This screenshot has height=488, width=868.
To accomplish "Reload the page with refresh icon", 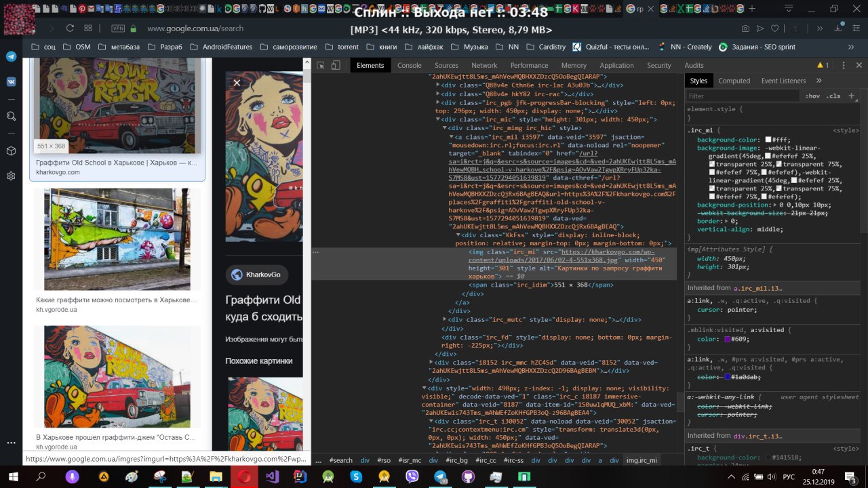I will coord(70,28).
